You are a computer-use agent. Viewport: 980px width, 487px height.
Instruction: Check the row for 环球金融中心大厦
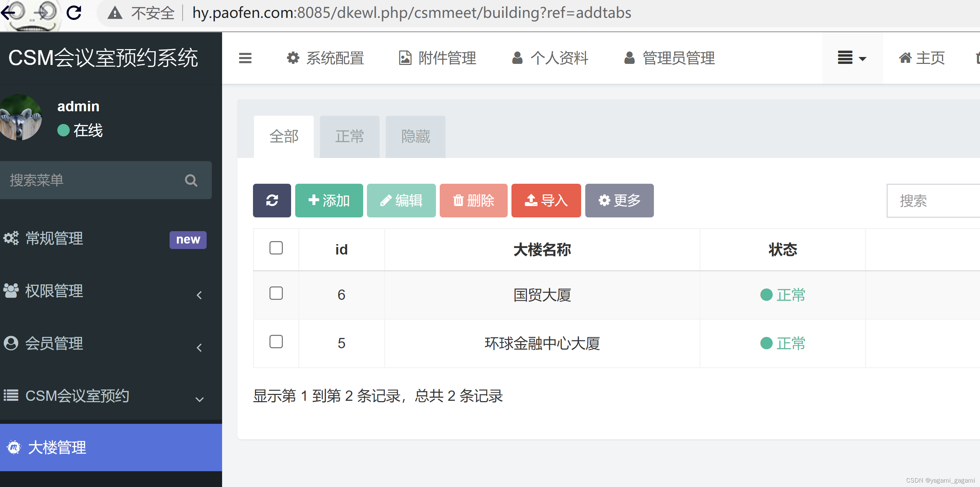[276, 342]
